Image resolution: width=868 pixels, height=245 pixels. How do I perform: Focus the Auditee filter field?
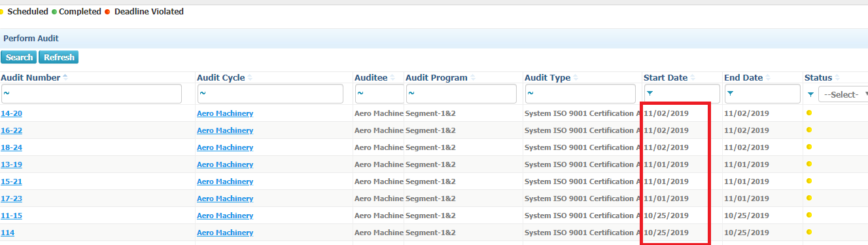(379, 94)
